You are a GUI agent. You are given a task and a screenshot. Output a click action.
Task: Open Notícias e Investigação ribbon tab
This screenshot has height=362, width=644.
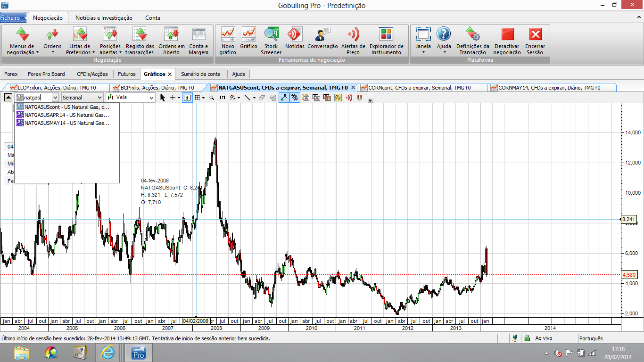104,18
